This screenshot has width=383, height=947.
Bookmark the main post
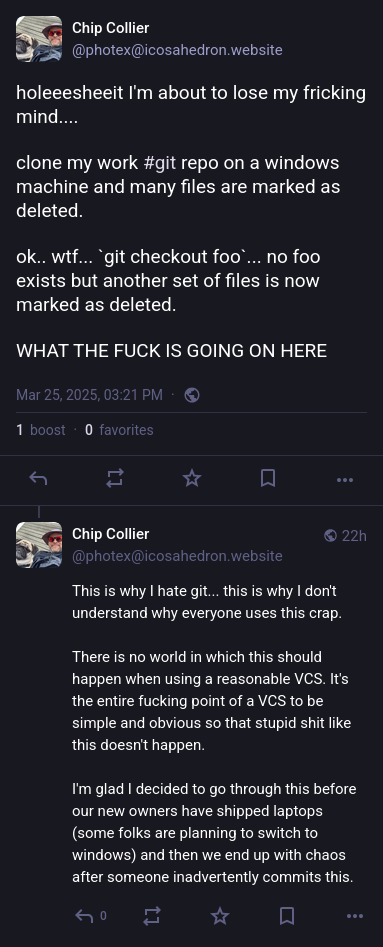pyautogui.click(x=268, y=479)
